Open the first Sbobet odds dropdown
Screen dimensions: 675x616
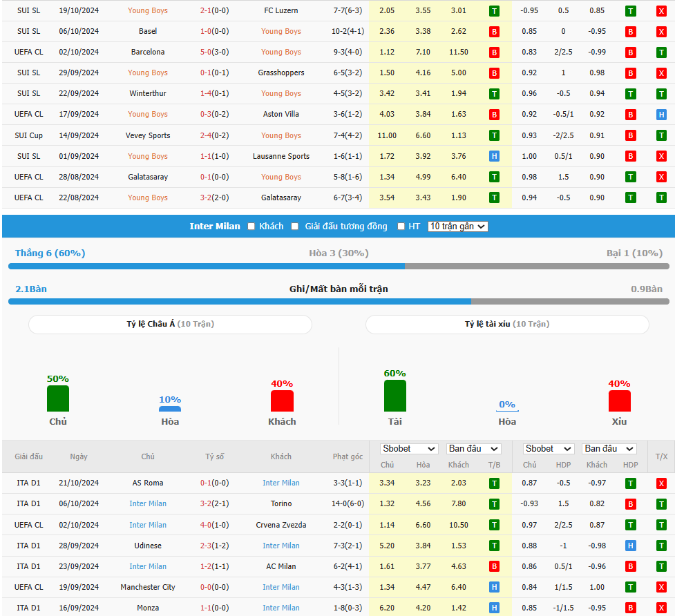pos(409,449)
